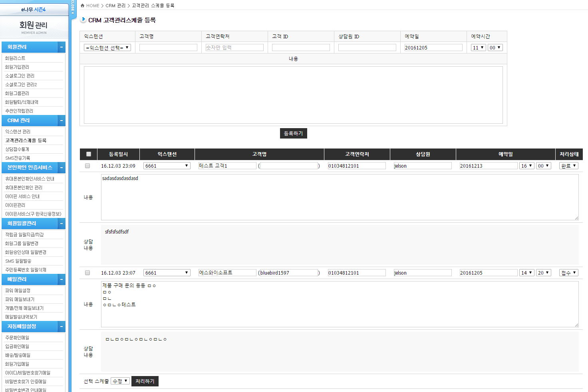Click the 처리하기 button
The height and width of the screenshot is (392, 588).
coord(145,381)
